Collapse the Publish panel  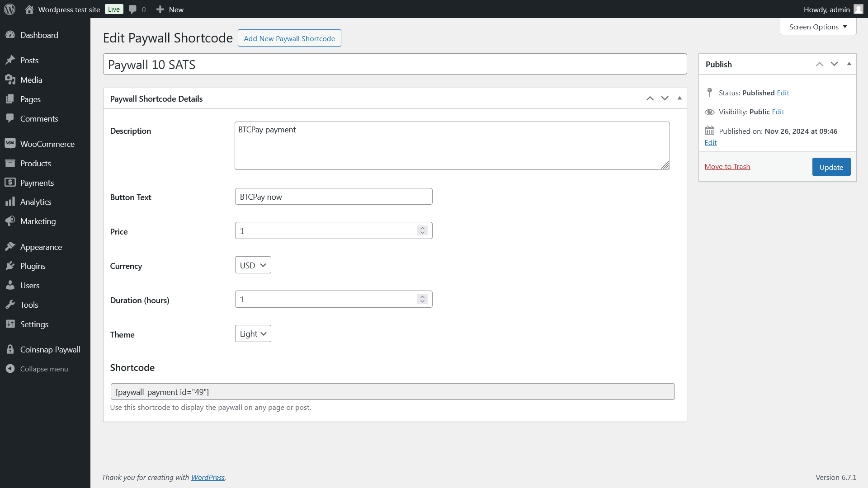pos(849,64)
